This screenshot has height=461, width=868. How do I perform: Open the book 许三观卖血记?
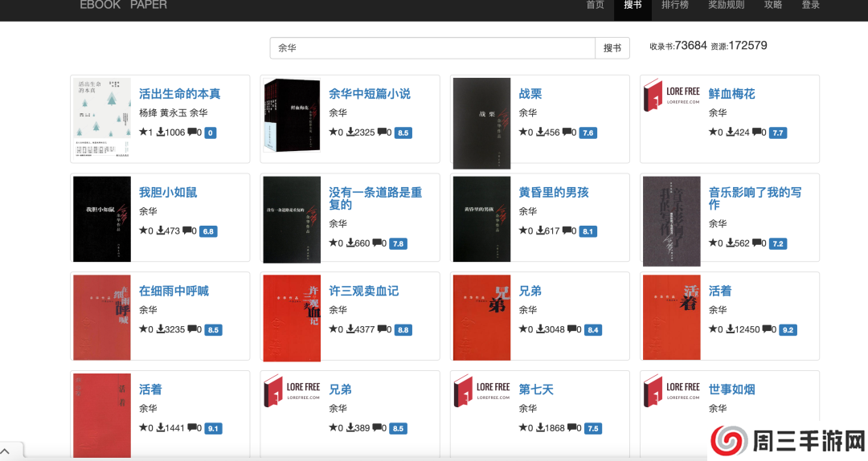[x=363, y=291]
